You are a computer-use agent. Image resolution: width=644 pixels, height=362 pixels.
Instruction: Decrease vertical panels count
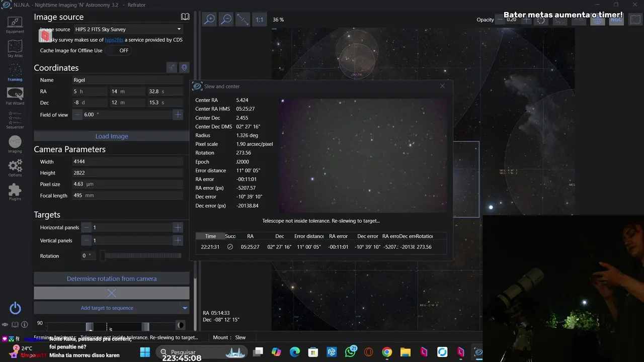(87, 240)
